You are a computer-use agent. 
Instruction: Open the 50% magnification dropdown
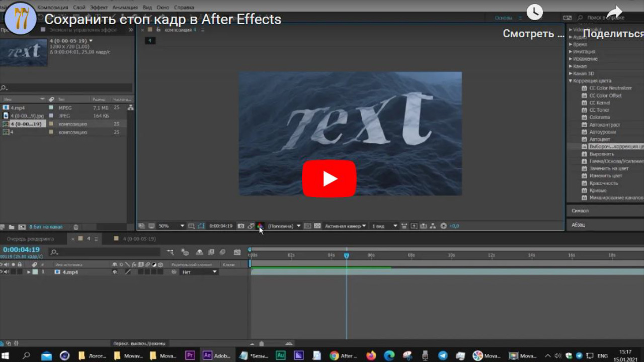172,226
